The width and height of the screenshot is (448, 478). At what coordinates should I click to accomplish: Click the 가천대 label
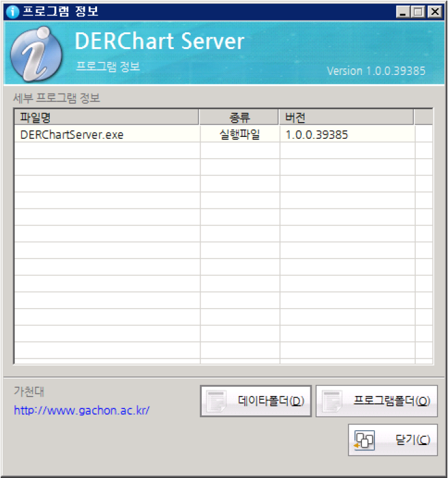coord(29,391)
